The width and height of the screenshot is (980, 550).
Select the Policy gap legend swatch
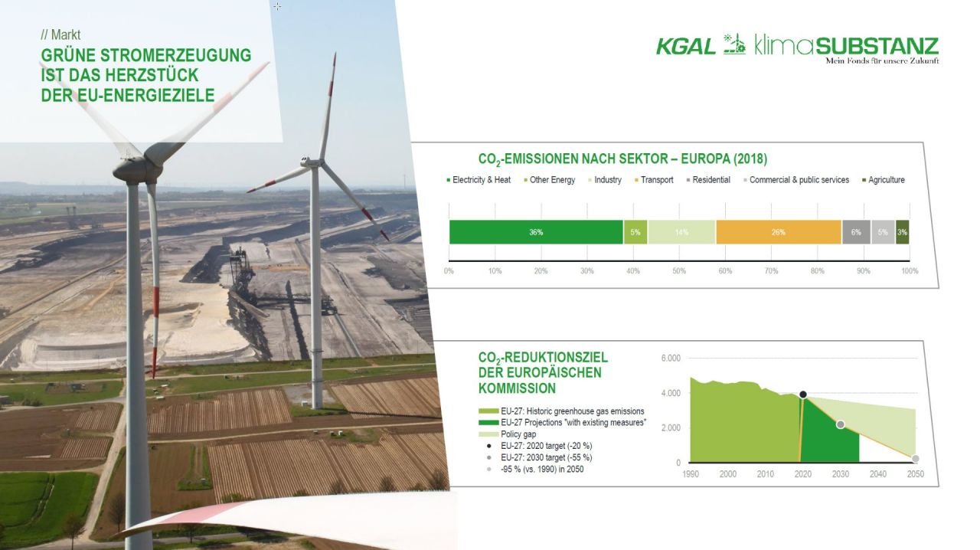[488, 434]
